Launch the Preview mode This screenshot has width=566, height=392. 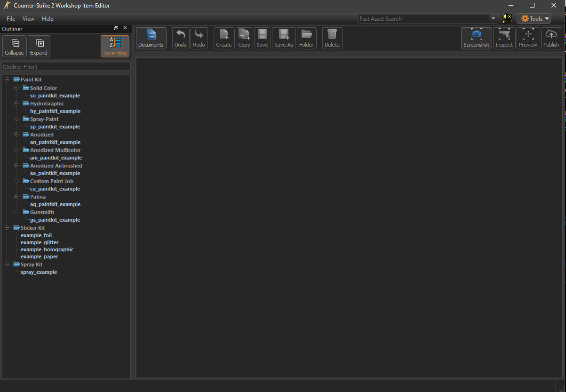click(x=528, y=38)
